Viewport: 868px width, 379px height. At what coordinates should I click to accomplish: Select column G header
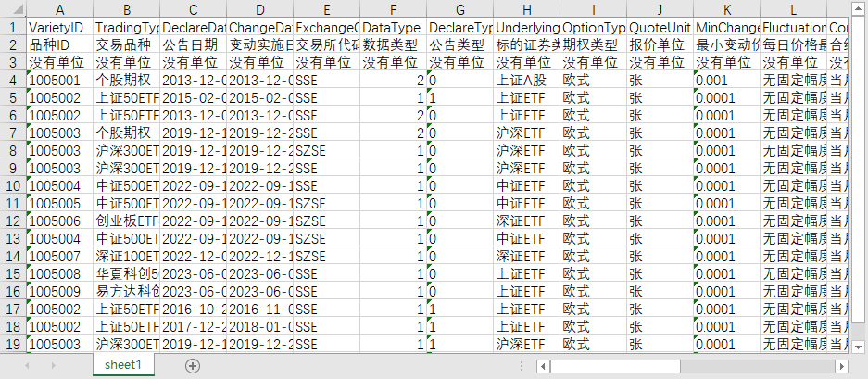tap(460, 9)
